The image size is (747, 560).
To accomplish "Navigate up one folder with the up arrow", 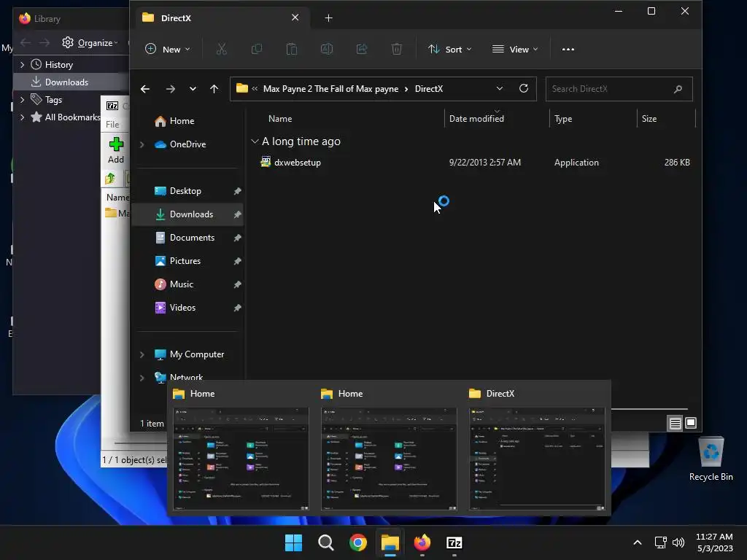I will tap(214, 88).
